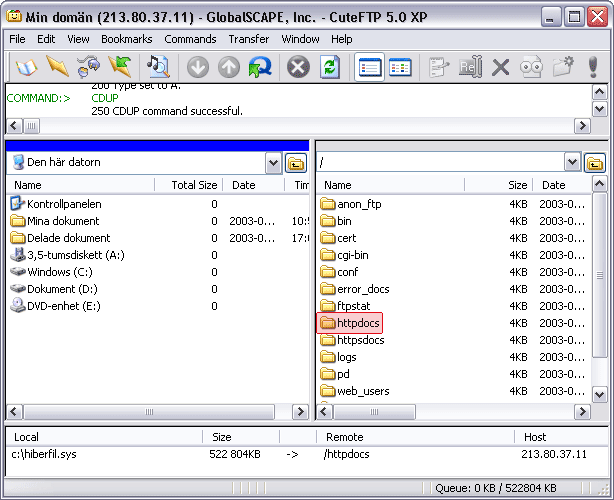Open the Transfer menu
Screen dimensions: 614x500
[248, 39]
